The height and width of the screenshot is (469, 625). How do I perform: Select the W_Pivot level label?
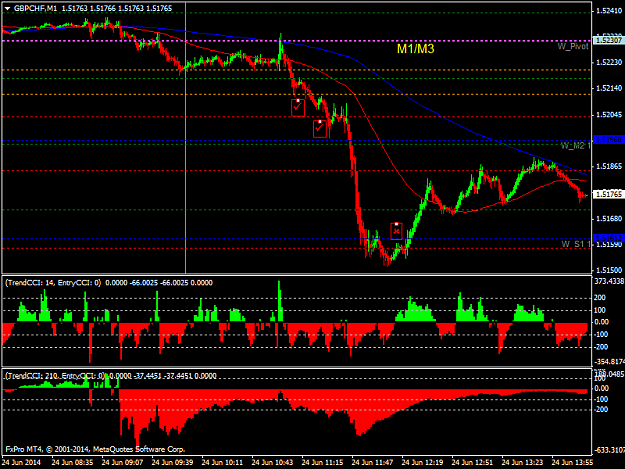pos(573,47)
